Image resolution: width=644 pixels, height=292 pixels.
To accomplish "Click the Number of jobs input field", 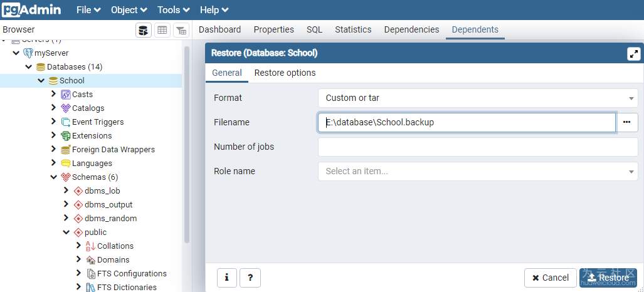I will (x=478, y=147).
